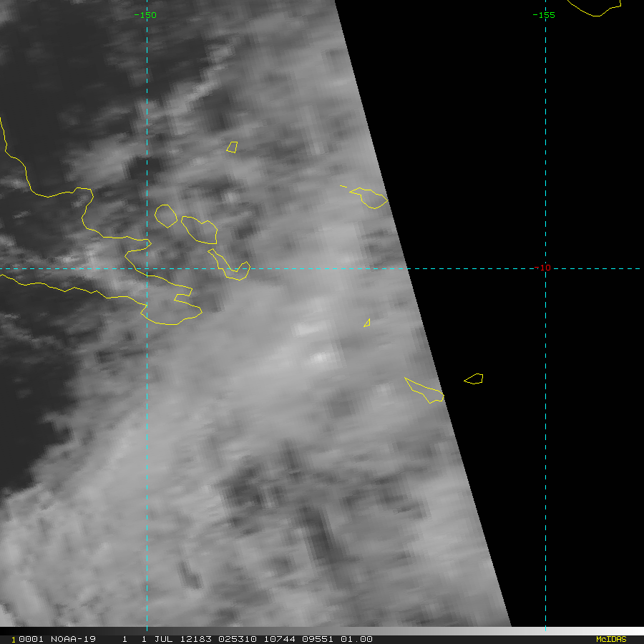Select the red -10 latitude label
Screen dimensions: 644x644
pos(545,268)
